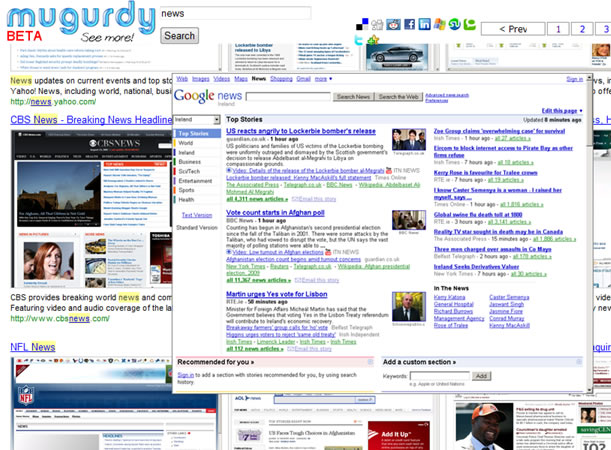Image resolution: width=611 pixels, height=450 pixels.
Task: Click the Add button for custom section
Action: click(x=481, y=376)
